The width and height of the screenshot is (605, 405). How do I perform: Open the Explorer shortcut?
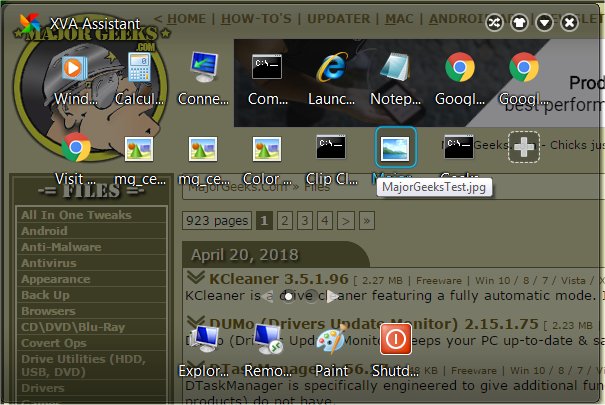[x=203, y=351]
